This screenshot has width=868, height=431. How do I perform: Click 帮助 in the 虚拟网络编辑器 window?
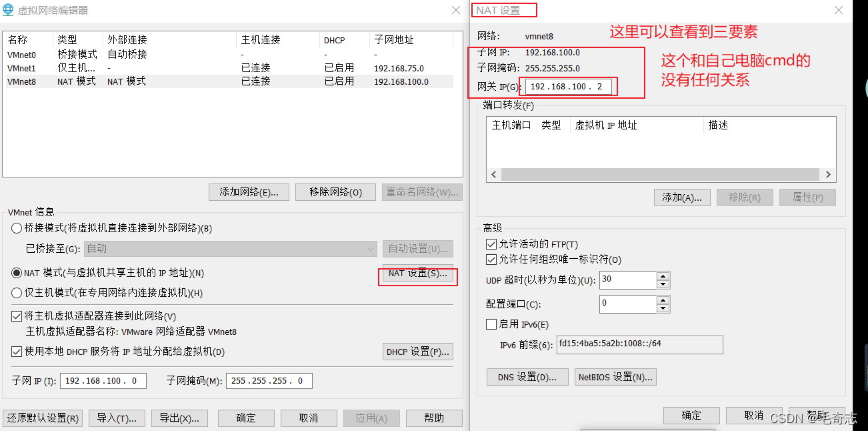tap(434, 418)
